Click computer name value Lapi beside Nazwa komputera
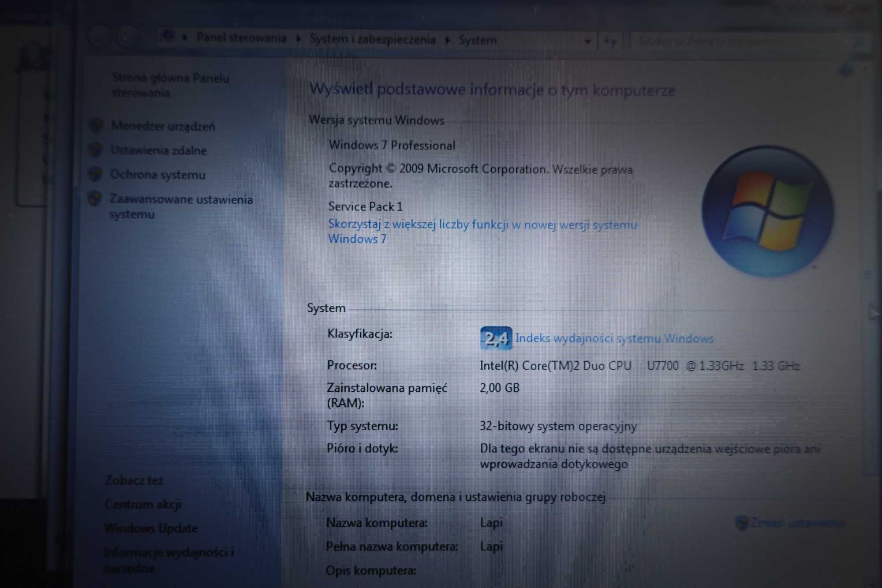 click(491, 523)
